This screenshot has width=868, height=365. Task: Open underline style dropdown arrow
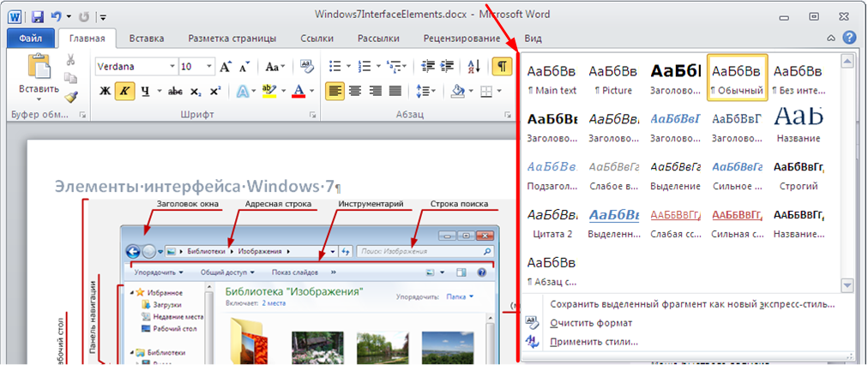160,91
